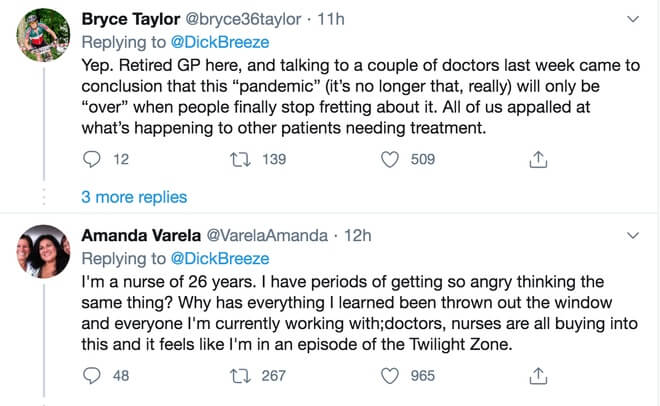
Task: Share Bryce Taylor's tweet
Action: (x=538, y=159)
